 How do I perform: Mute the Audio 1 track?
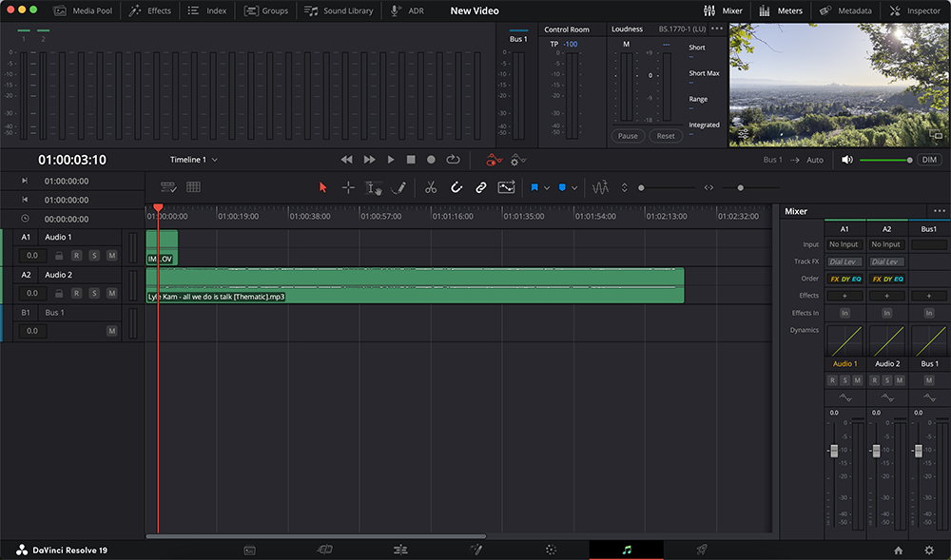111,256
